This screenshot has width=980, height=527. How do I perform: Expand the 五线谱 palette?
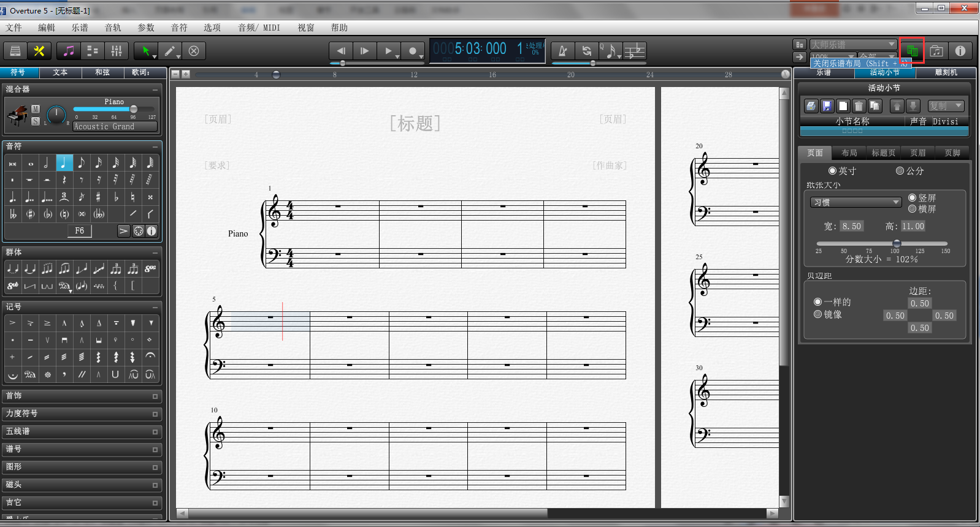point(82,432)
